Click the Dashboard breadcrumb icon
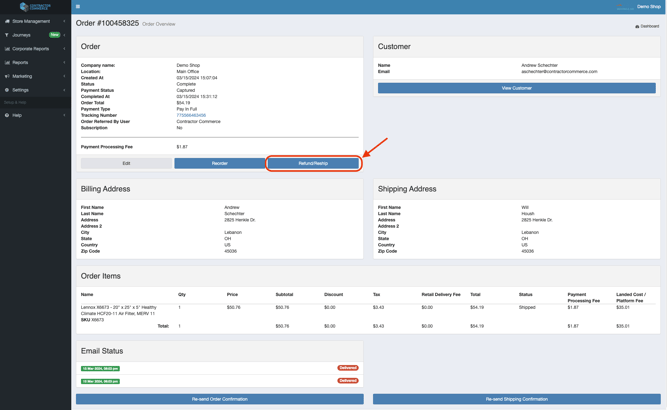The image size is (667, 410). click(x=637, y=26)
